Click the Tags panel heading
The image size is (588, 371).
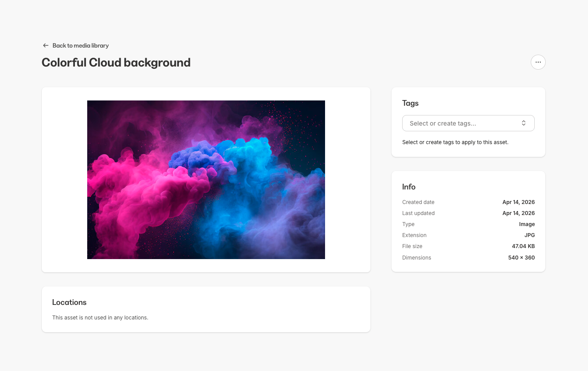pyautogui.click(x=410, y=103)
